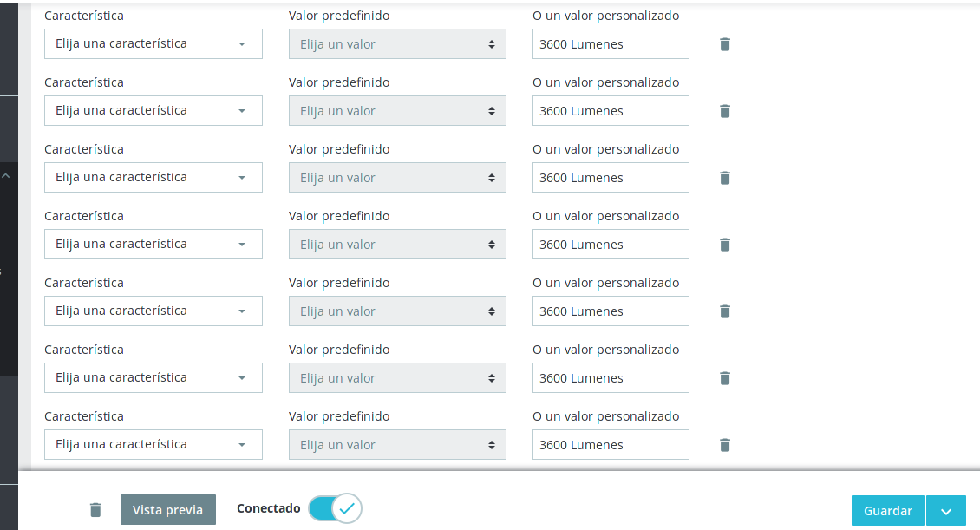The image size is (980, 530).
Task: Toggle the Conectado switch
Action: pos(335,508)
